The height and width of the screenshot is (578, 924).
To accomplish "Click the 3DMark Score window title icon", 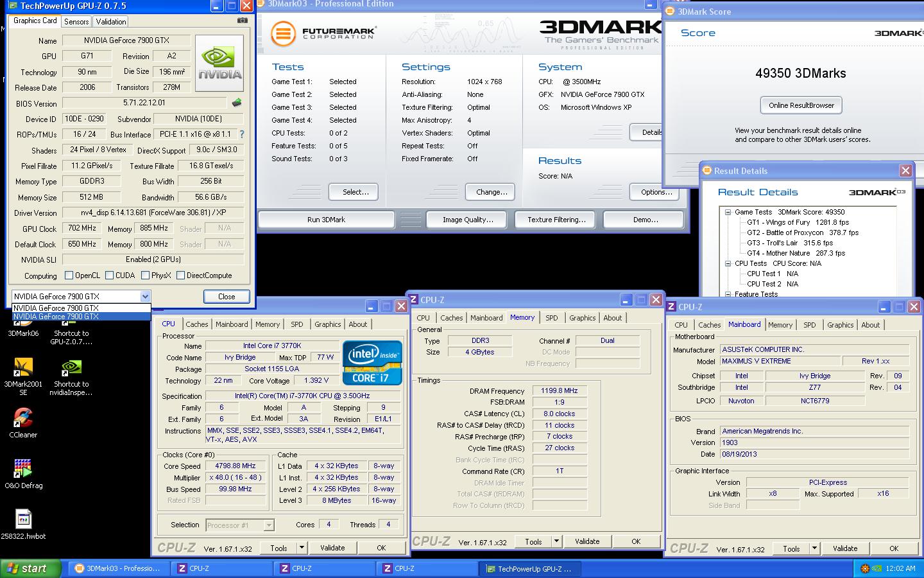I will pos(670,11).
